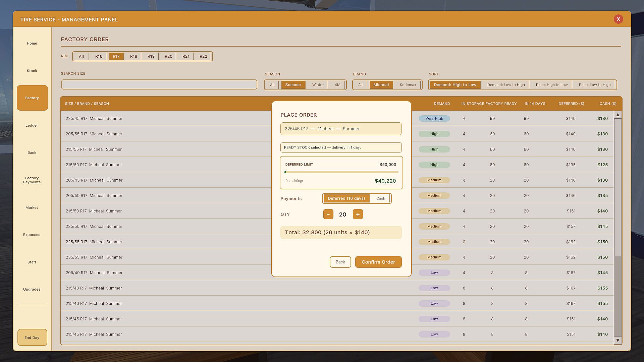Close the management panel with the red X

(x=618, y=19)
